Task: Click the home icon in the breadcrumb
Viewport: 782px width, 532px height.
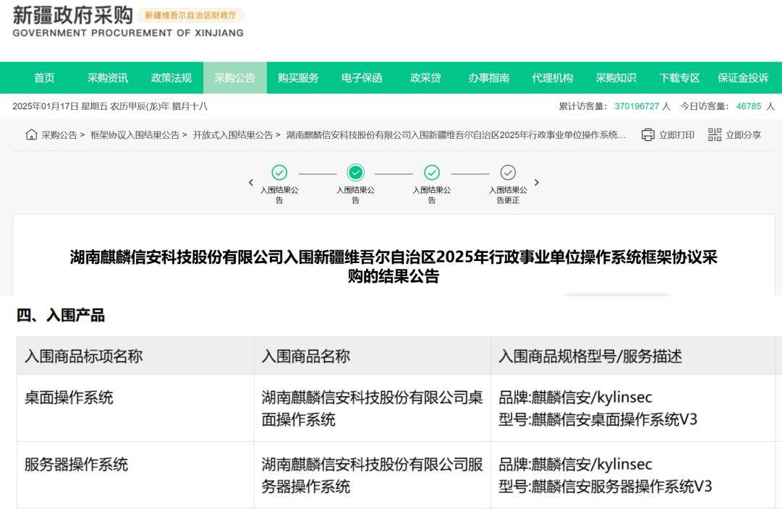Action: coord(31,134)
